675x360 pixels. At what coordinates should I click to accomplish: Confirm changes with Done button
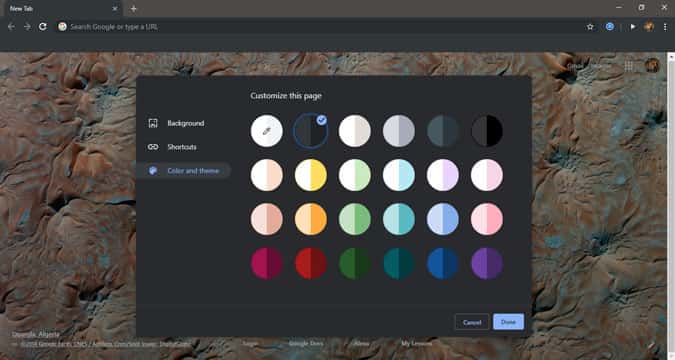[x=508, y=322]
